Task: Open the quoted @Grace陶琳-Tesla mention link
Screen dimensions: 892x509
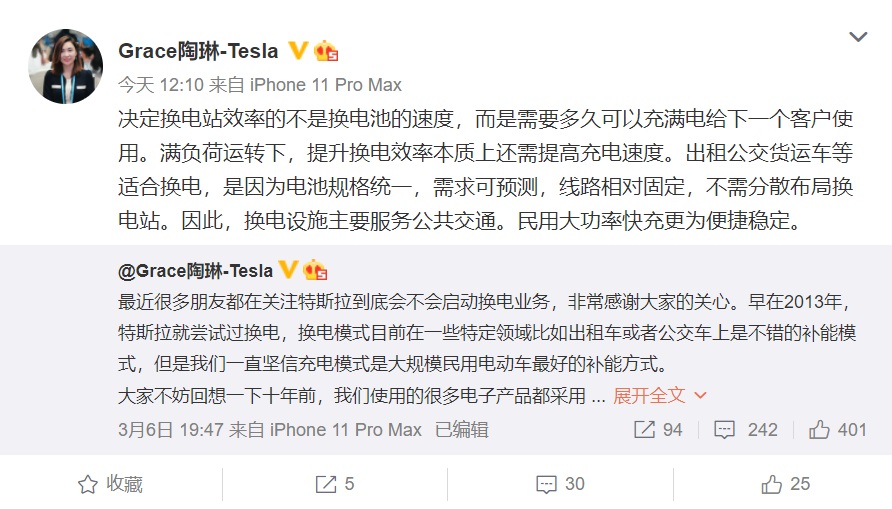Action: (195, 271)
